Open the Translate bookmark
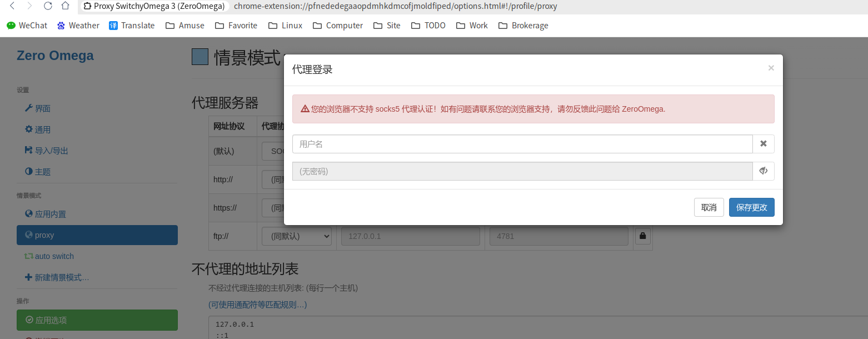This screenshot has height=339, width=868. click(x=132, y=26)
